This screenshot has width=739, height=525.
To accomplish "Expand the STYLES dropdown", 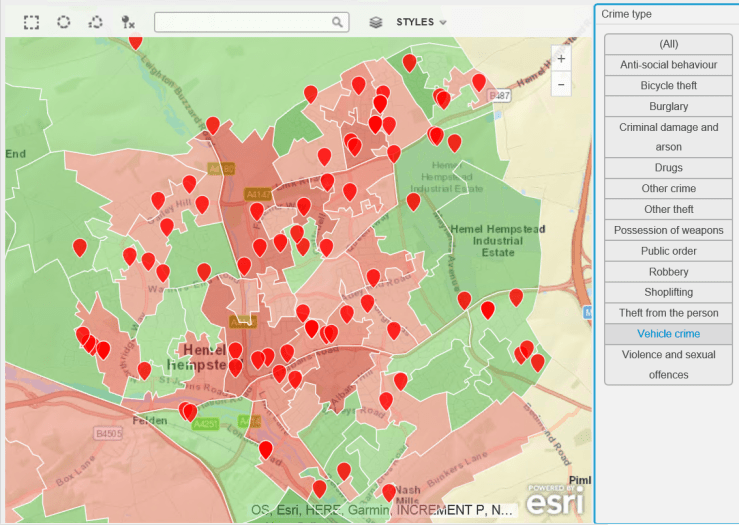I will coord(421,22).
